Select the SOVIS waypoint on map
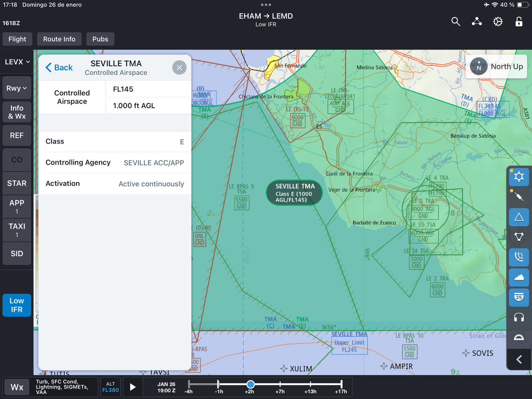The image size is (532, 399). pyautogui.click(x=478, y=353)
